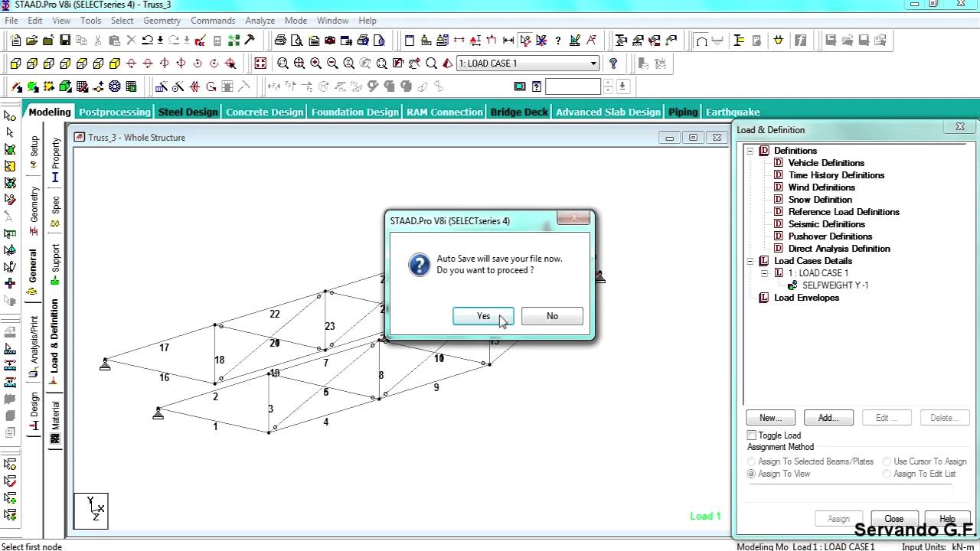Switch to the Steel Design tab
This screenshot has width=980, height=551.
point(188,112)
